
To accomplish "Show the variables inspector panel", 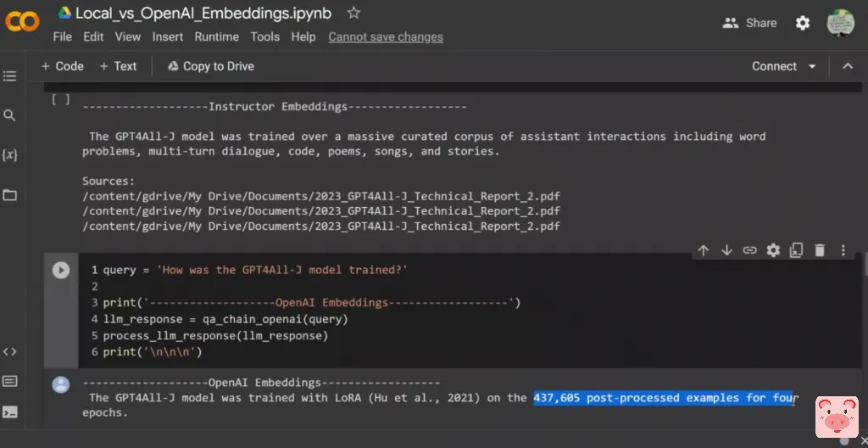I will pyautogui.click(x=10, y=155).
